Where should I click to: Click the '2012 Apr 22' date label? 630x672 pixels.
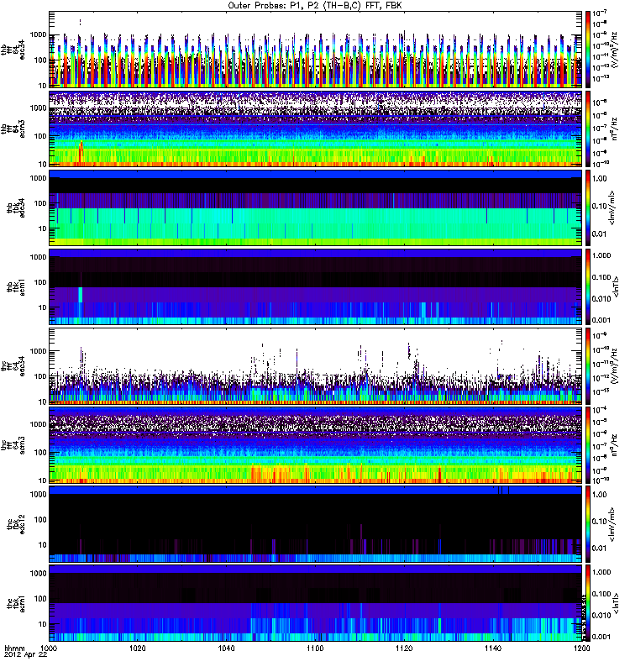tap(26, 655)
